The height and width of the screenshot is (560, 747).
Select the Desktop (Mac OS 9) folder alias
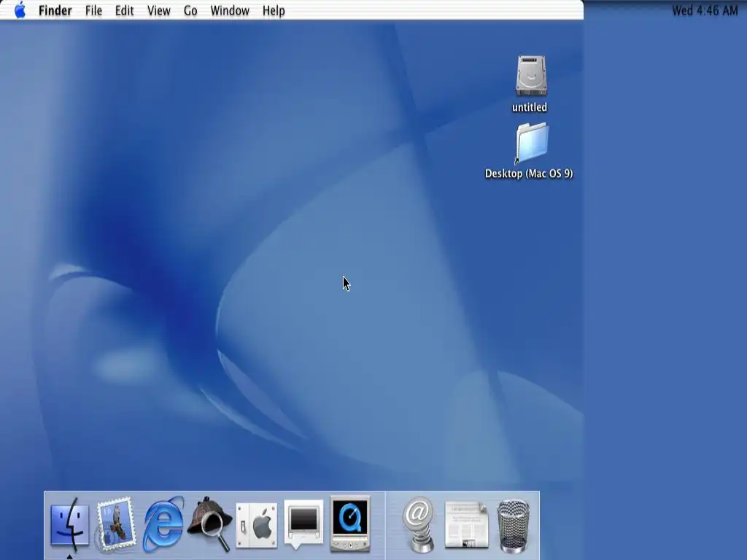pos(532,143)
